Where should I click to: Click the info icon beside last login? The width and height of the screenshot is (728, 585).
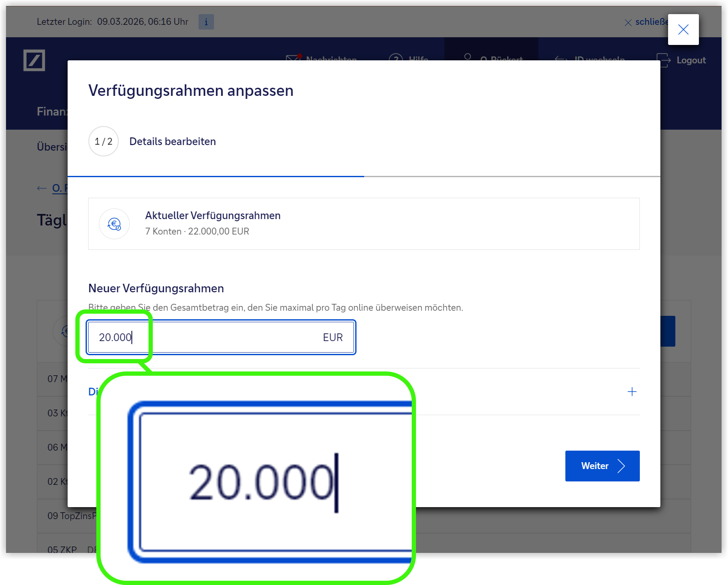point(206,22)
